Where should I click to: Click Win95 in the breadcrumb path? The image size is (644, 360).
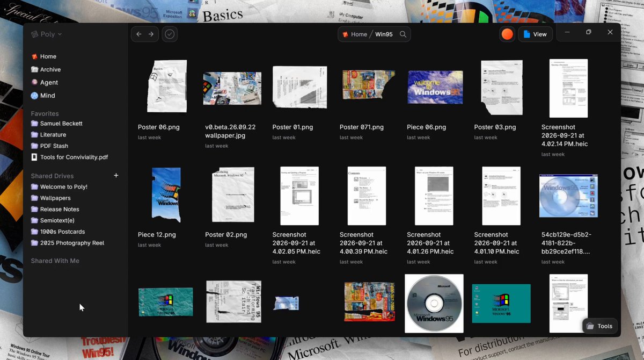coord(384,34)
